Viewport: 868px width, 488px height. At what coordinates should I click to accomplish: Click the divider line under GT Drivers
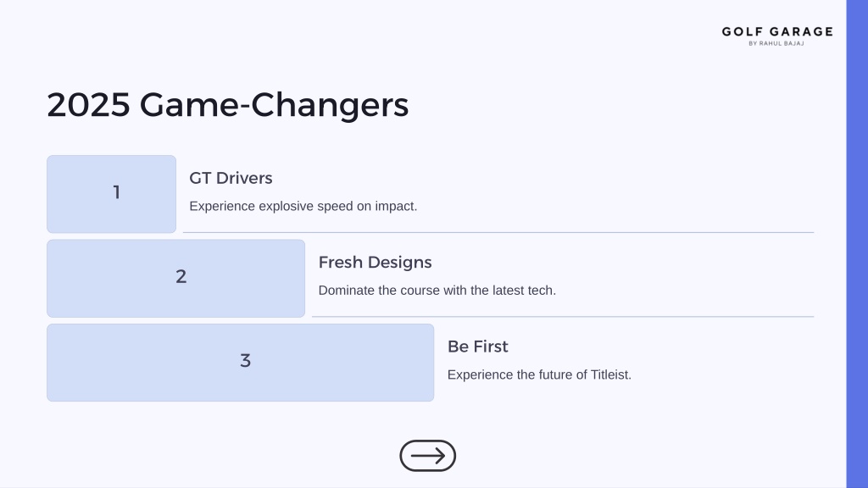[498, 232]
